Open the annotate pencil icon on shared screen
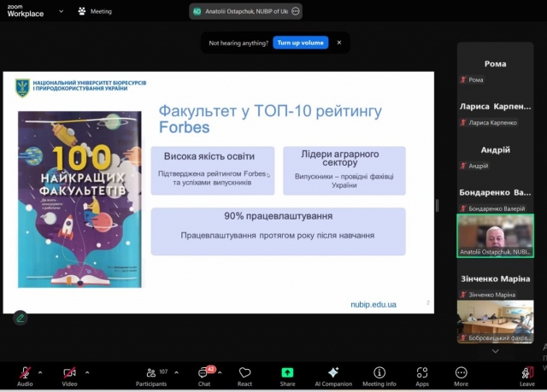The image size is (547, 392). point(21,318)
